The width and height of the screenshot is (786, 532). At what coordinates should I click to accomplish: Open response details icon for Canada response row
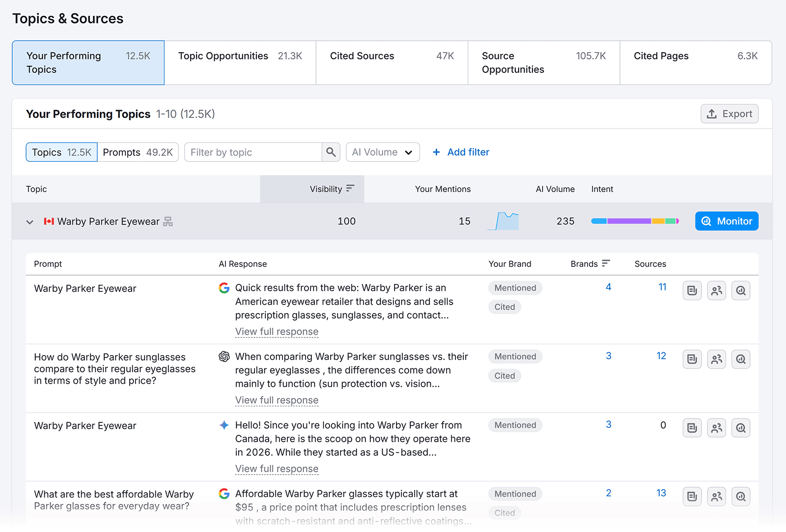point(692,428)
